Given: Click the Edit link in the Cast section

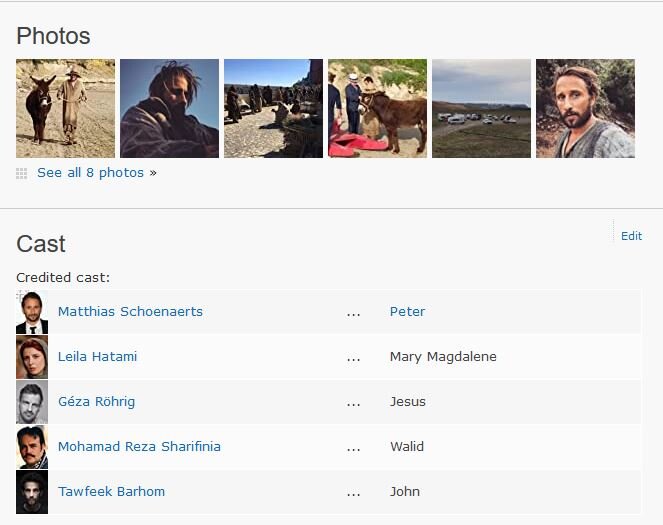Looking at the screenshot, I should click(x=631, y=236).
